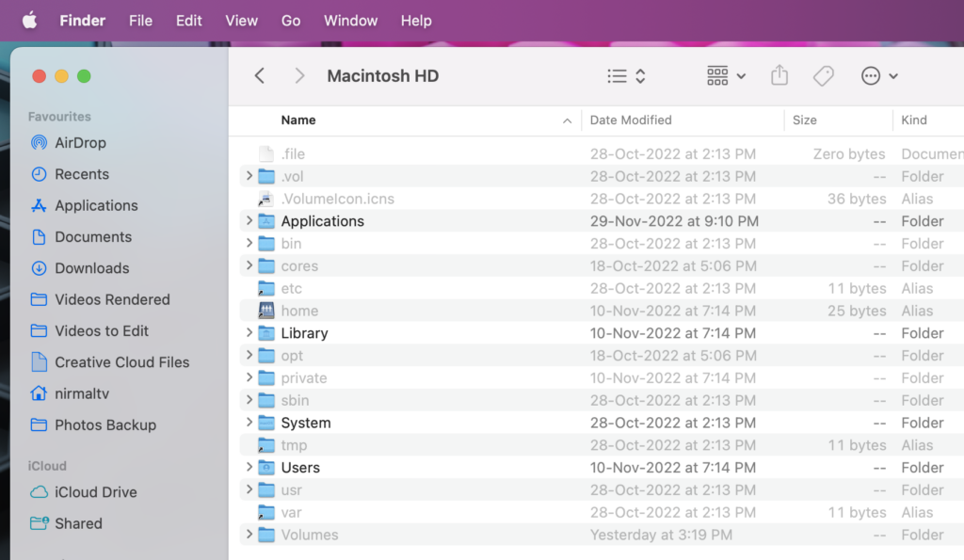Image resolution: width=964 pixels, height=560 pixels.
Task: Open the Window menu
Action: [x=350, y=21]
